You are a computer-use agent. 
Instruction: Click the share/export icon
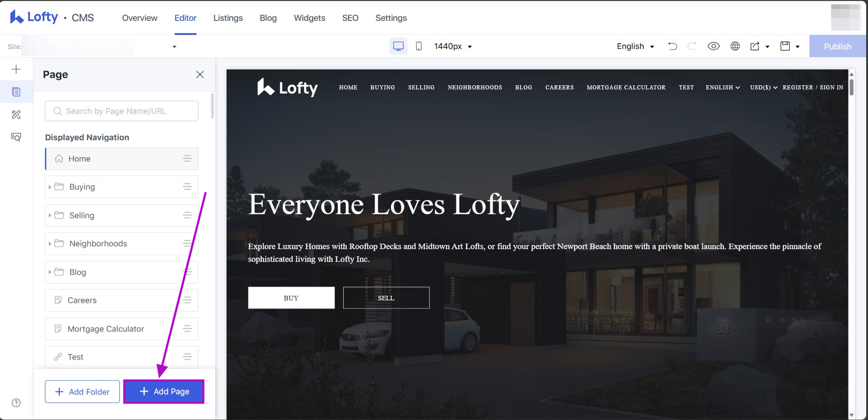[755, 46]
